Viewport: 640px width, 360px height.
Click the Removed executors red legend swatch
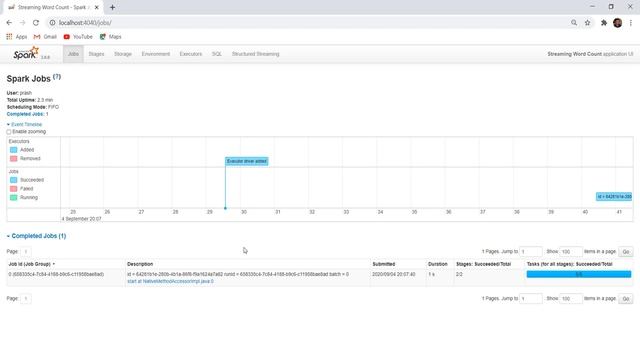[x=13, y=158]
